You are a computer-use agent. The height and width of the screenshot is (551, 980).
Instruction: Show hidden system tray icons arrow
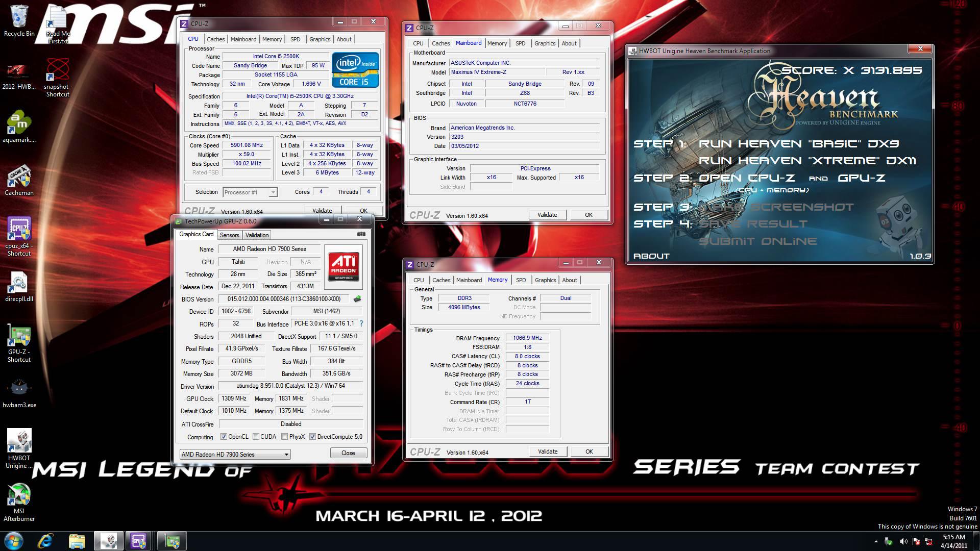click(876, 541)
